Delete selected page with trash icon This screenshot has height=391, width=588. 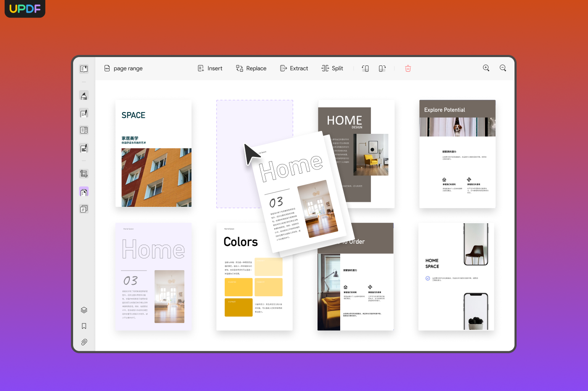point(408,68)
